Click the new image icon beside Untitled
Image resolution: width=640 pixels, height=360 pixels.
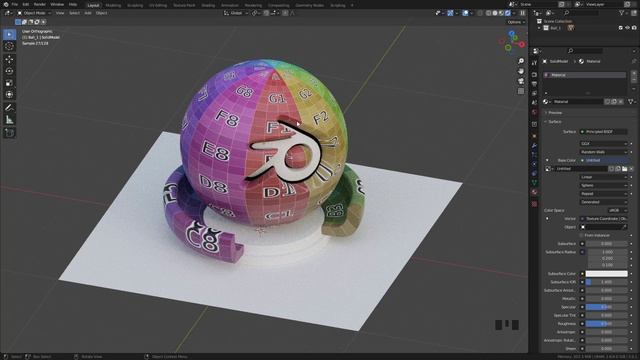pos(618,169)
